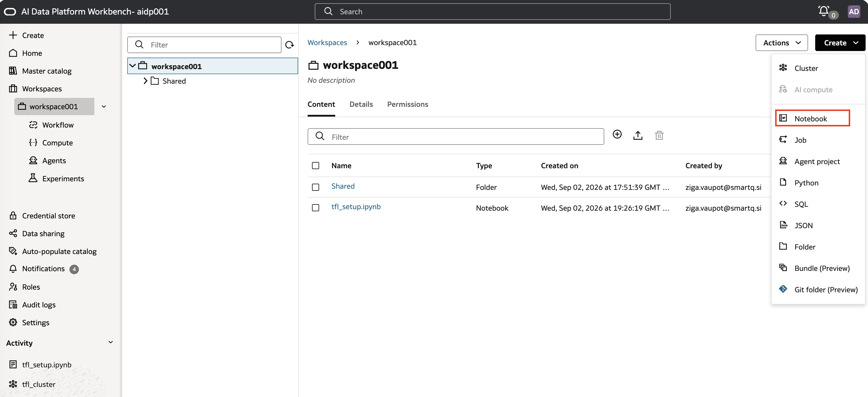868x397 pixels.
Task: Open the Actions dropdown
Action: click(x=781, y=42)
